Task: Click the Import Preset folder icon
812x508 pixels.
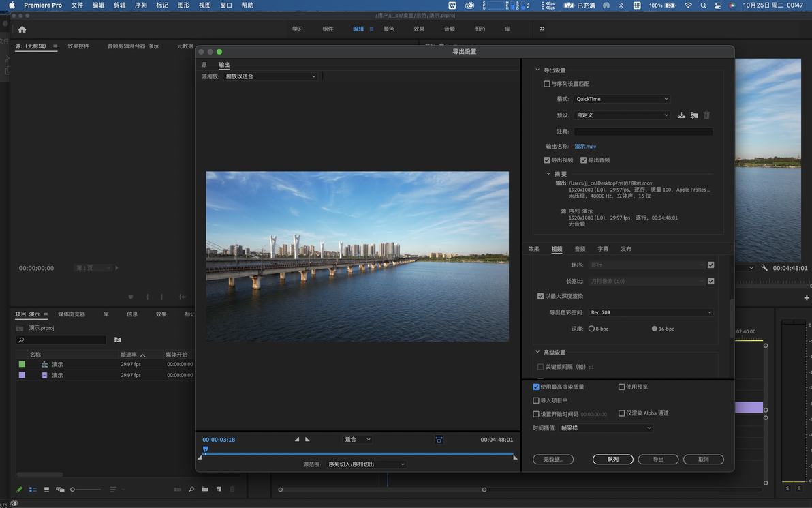Action: pos(693,115)
